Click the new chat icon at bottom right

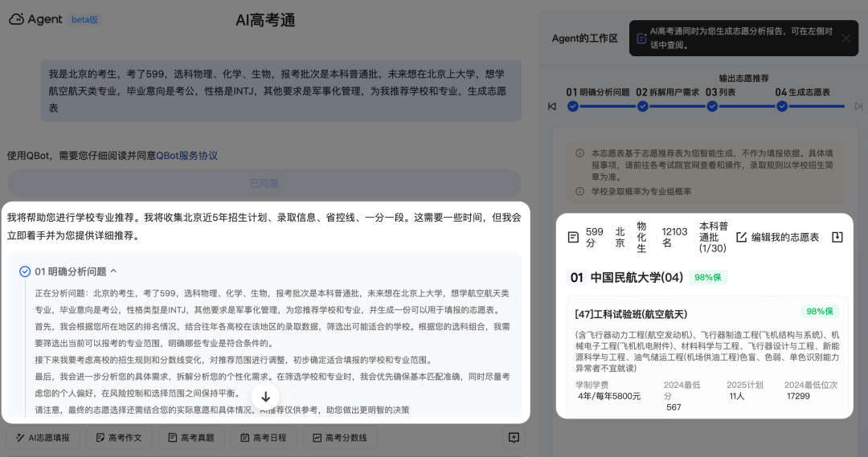tap(514, 438)
